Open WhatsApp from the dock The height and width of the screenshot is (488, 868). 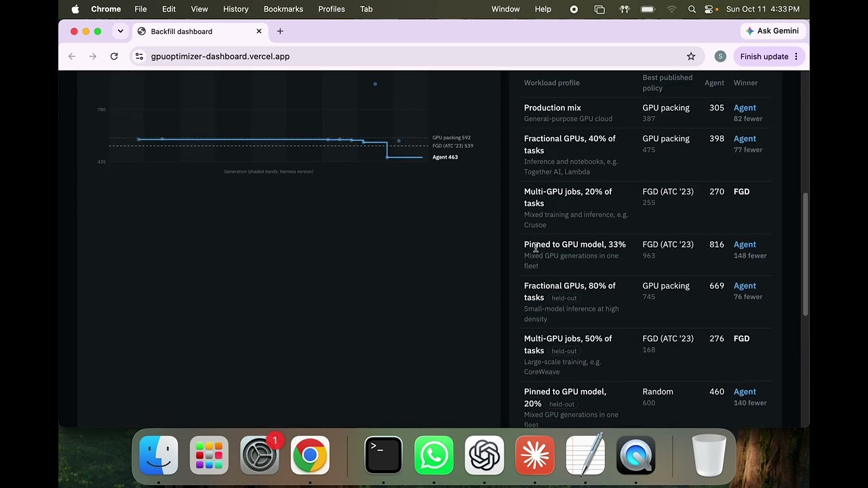click(x=434, y=455)
